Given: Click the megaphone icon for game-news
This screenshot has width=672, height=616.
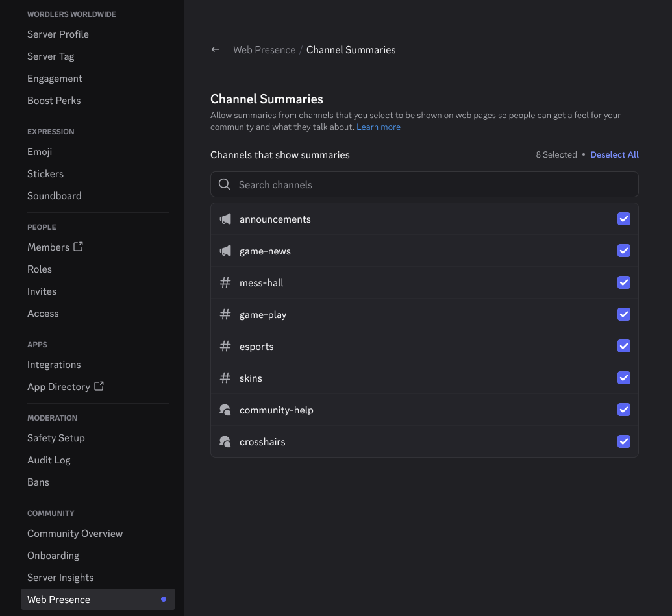Looking at the screenshot, I should click(225, 251).
